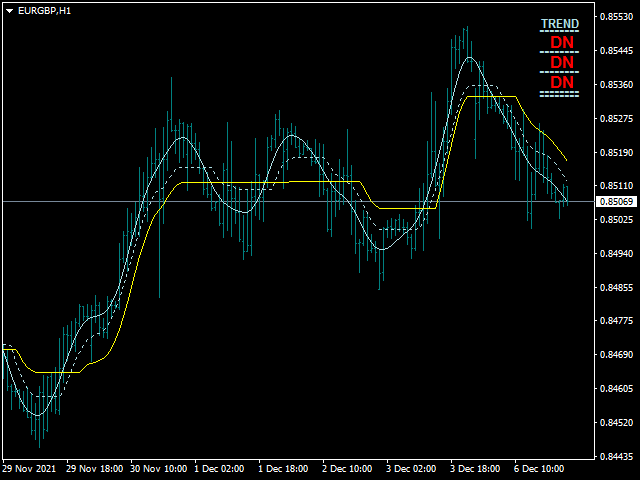Select the 0.84605 price scale value
This screenshot has width=640, height=480.
(616, 388)
